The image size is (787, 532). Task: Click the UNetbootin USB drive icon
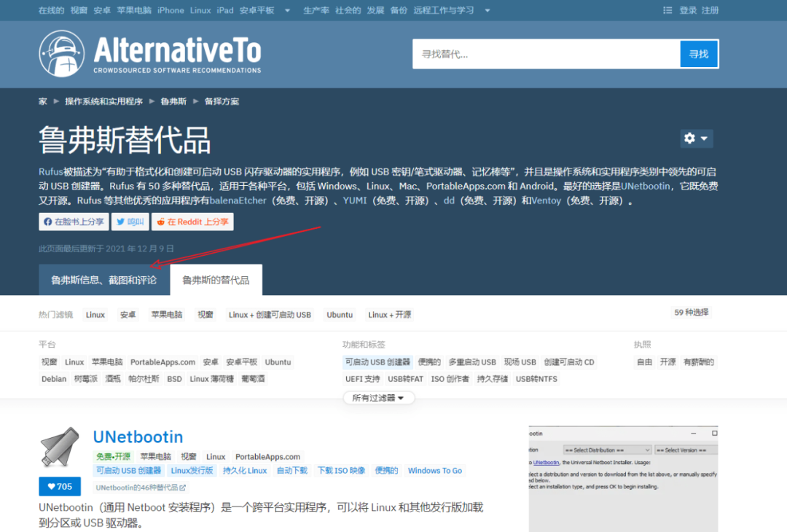point(60,449)
